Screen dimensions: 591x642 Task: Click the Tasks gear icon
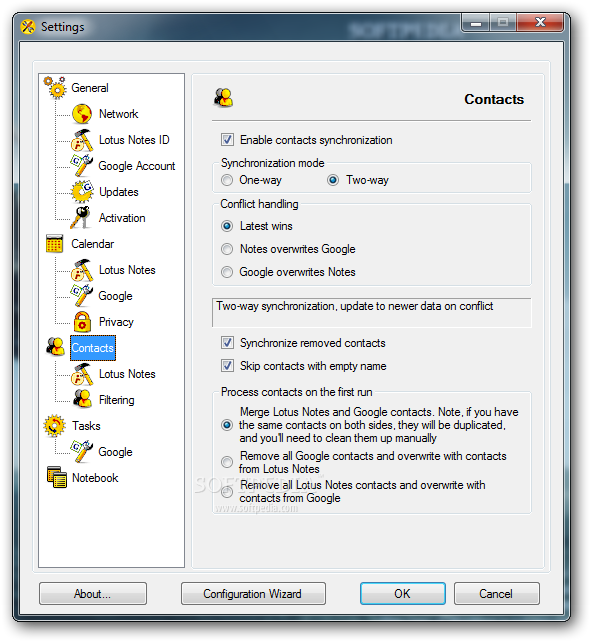click(x=54, y=425)
